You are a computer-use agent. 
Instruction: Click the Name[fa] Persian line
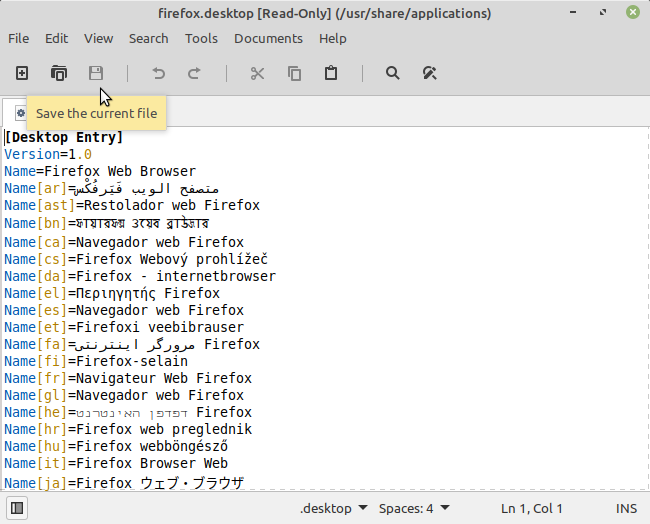coord(132,344)
